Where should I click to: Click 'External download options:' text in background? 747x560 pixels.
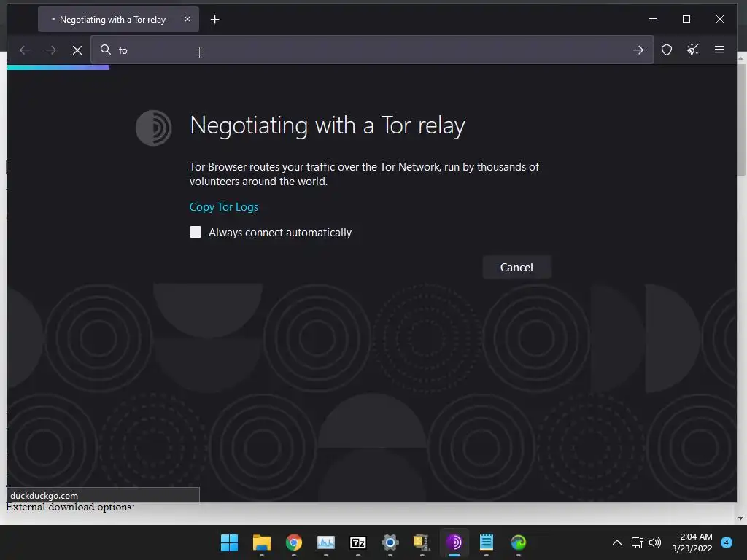[x=70, y=507]
